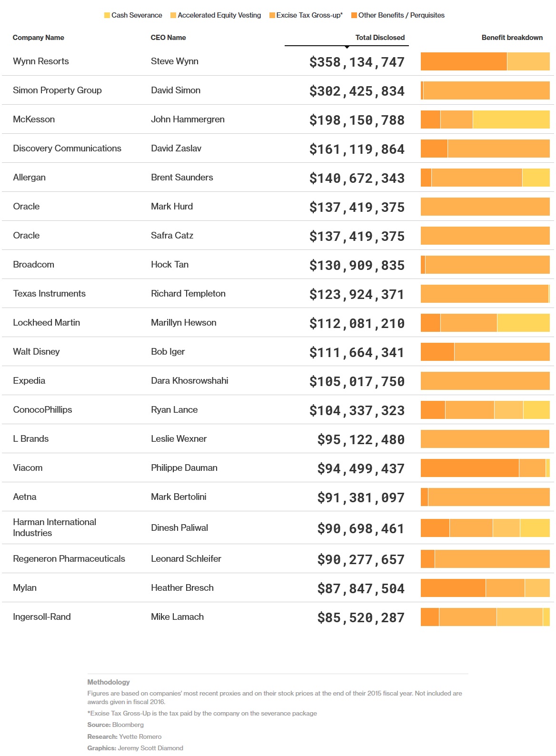Click the sort arrow under Total Disclosed

tap(347, 47)
